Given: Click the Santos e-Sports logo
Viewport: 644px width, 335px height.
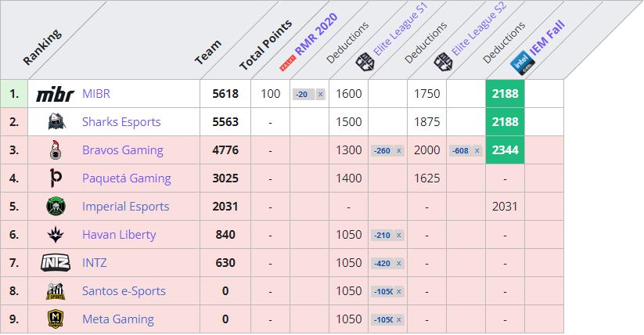Looking at the screenshot, I should pos(56,291).
